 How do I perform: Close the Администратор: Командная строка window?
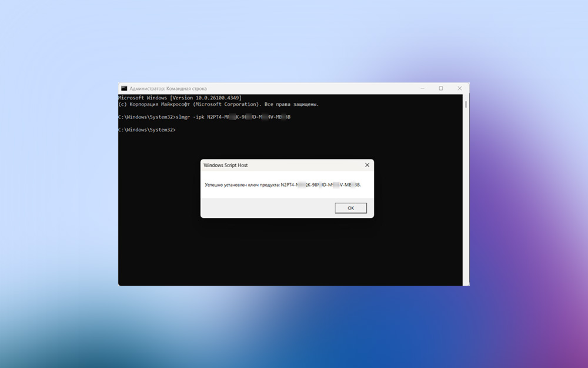(459, 88)
